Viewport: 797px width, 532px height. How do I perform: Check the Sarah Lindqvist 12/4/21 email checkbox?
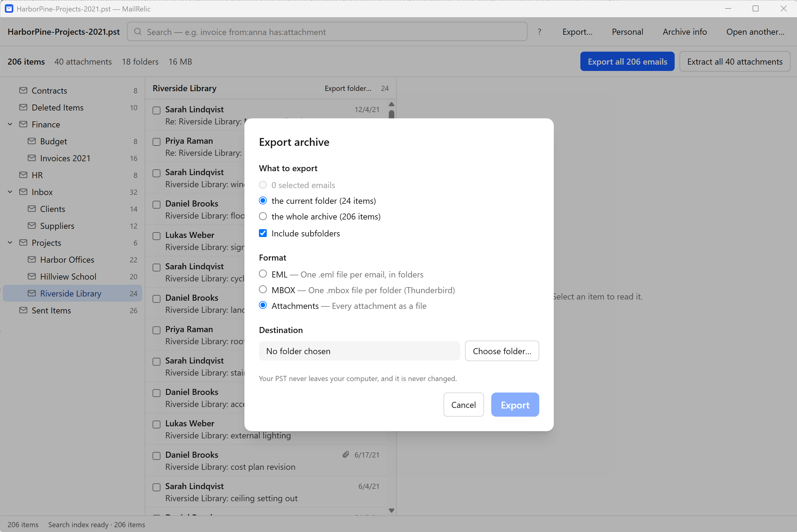[x=156, y=111]
